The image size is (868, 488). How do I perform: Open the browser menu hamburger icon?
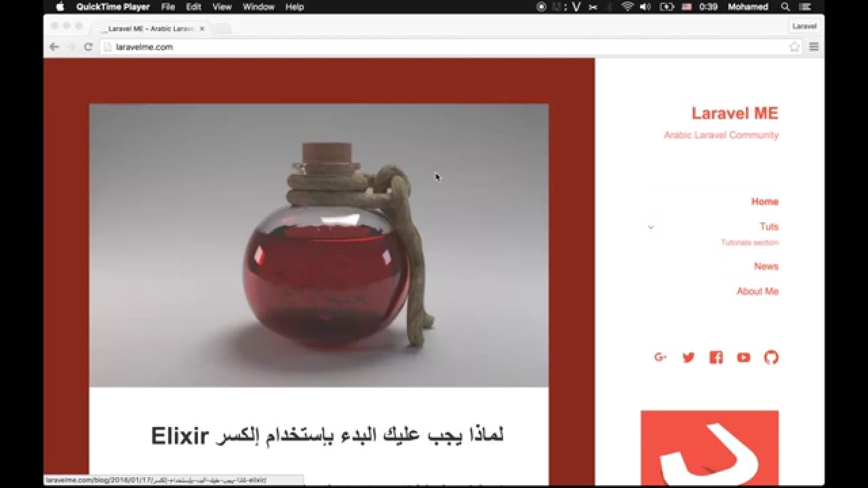[812, 47]
